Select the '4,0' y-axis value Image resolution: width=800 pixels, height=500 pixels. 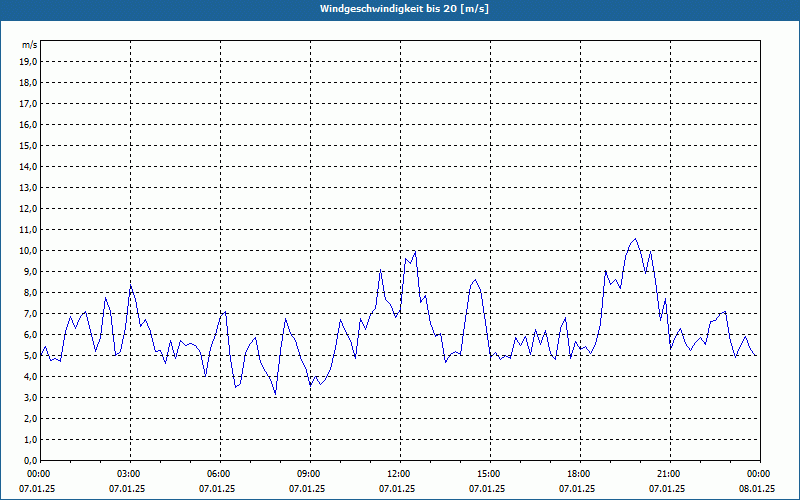pos(31,377)
